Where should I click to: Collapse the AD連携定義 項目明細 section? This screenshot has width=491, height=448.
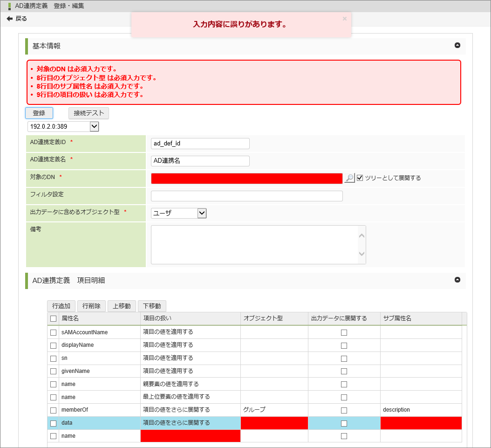point(457,280)
